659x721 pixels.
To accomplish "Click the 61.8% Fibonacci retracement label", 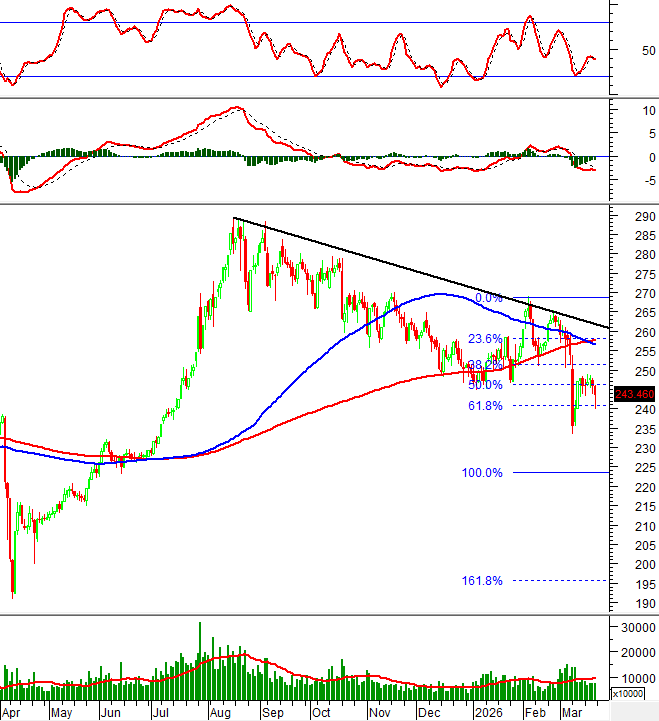I will (484, 405).
